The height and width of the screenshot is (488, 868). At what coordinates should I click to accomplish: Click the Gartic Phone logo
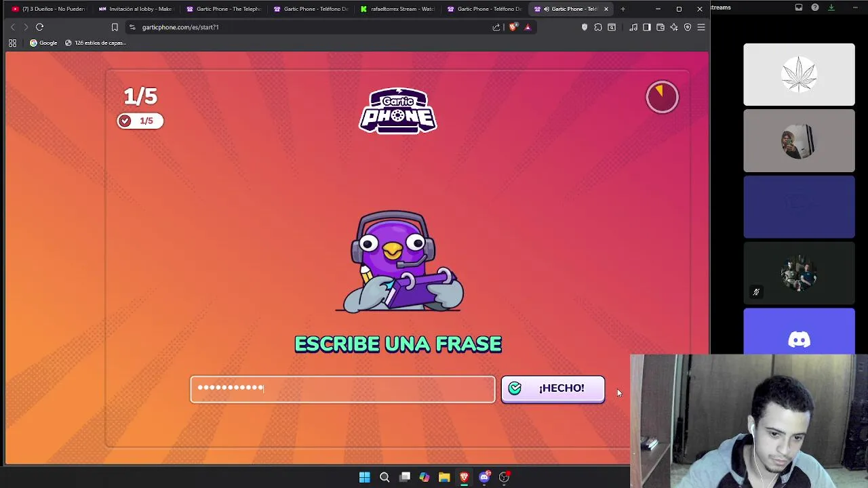click(x=398, y=110)
